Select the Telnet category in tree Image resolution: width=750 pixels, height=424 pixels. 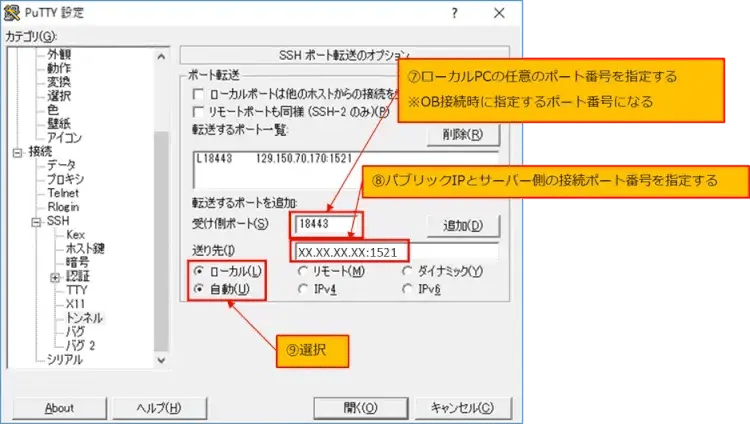pos(65,193)
